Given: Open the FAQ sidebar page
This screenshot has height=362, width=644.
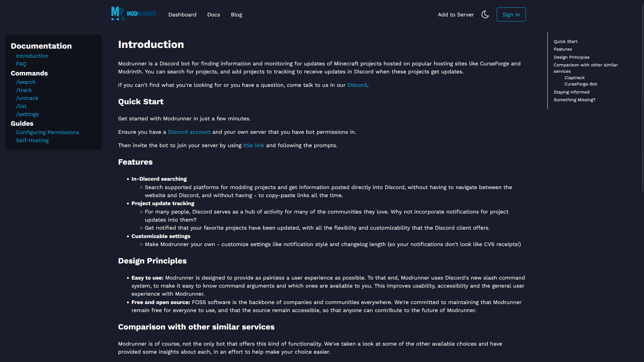Looking at the screenshot, I should 21,64.
